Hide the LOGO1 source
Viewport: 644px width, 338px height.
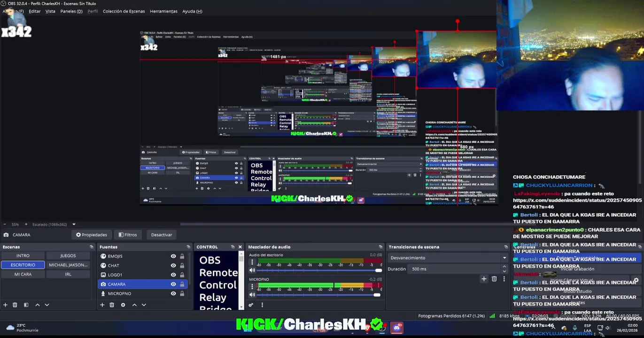point(173,275)
